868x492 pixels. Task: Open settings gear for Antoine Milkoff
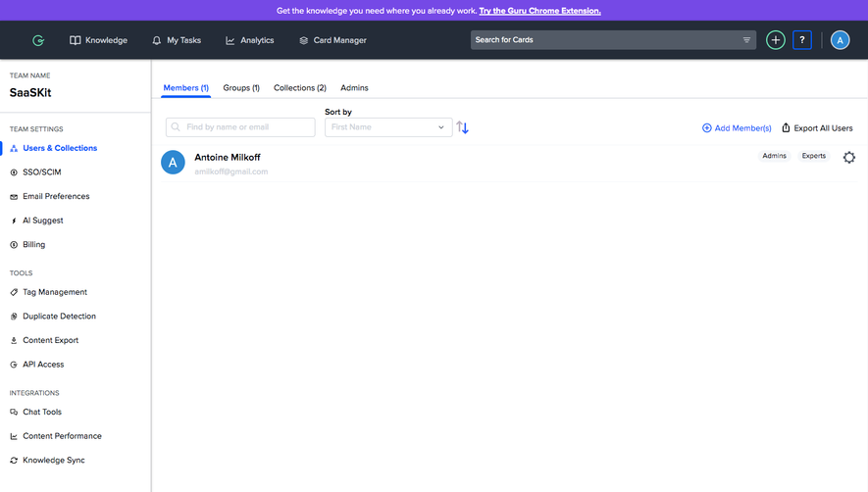[849, 157]
